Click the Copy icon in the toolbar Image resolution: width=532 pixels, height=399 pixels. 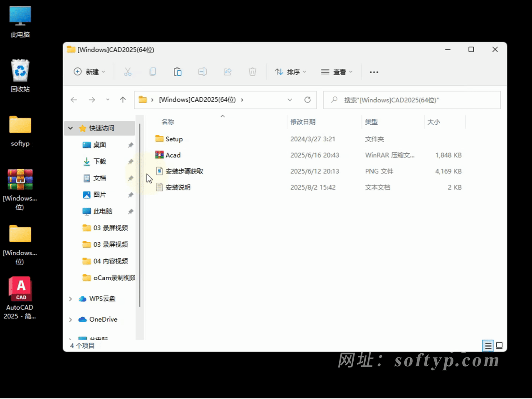[153, 71]
